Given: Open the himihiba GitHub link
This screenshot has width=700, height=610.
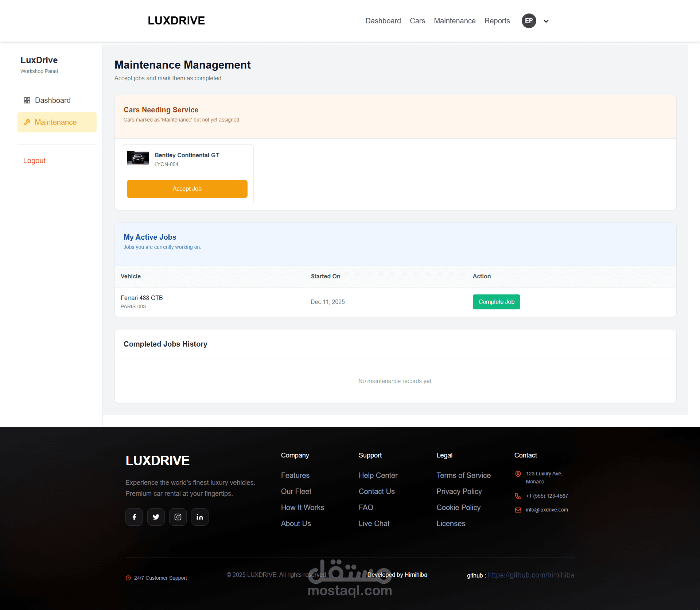Looking at the screenshot, I should click(531, 575).
